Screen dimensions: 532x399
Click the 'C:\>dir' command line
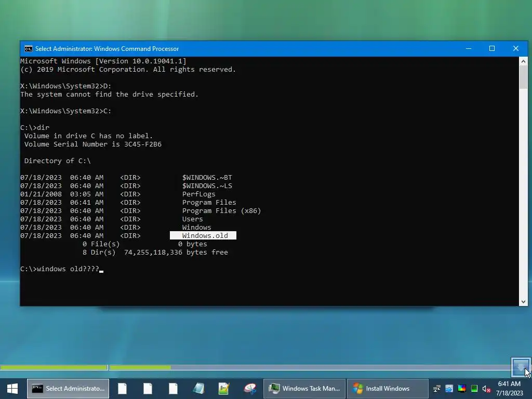[x=35, y=128]
